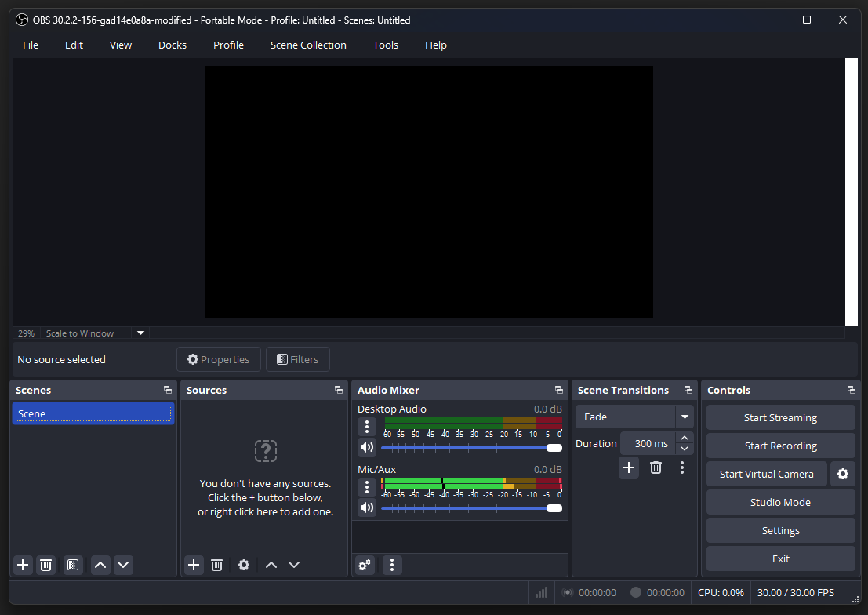Open the Docks menu
868x615 pixels.
(x=173, y=45)
